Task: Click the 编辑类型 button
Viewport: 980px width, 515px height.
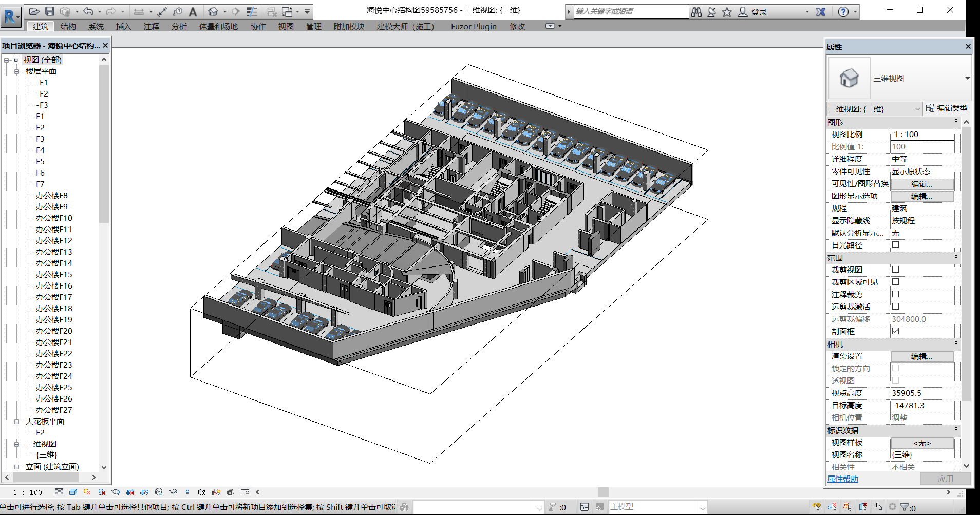Action: coord(947,108)
